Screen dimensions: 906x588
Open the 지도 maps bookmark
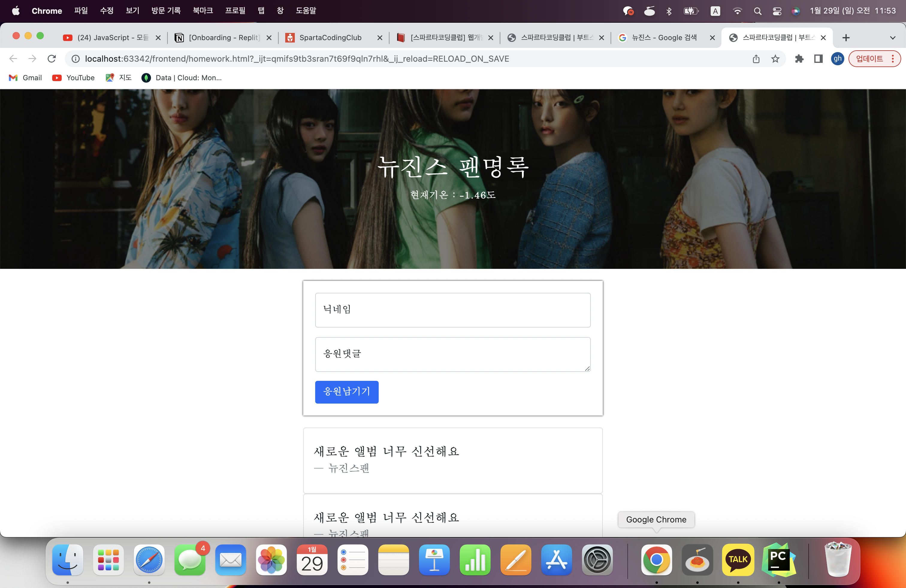pyautogui.click(x=118, y=78)
